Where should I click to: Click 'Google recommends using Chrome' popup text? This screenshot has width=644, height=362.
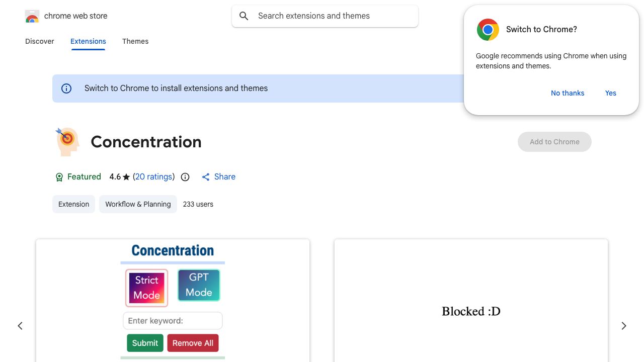tap(551, 61)
